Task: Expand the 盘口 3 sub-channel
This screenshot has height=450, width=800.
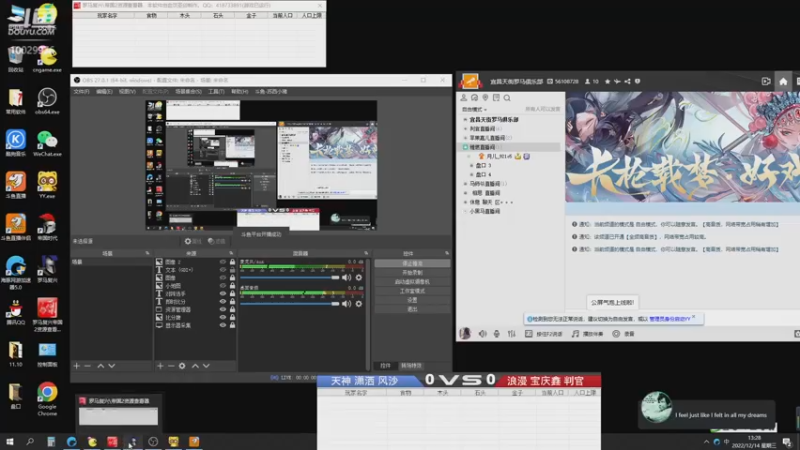Action: (471, 165)
